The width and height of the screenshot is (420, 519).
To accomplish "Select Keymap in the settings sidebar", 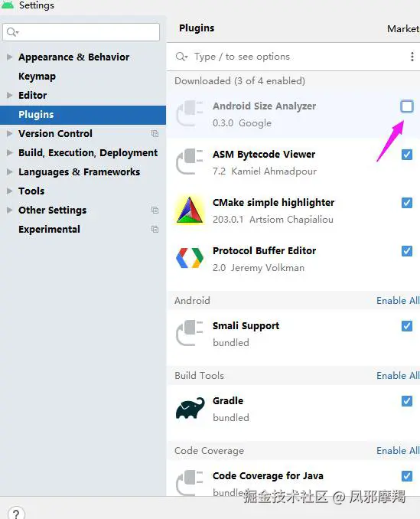I will pos(37,76).
